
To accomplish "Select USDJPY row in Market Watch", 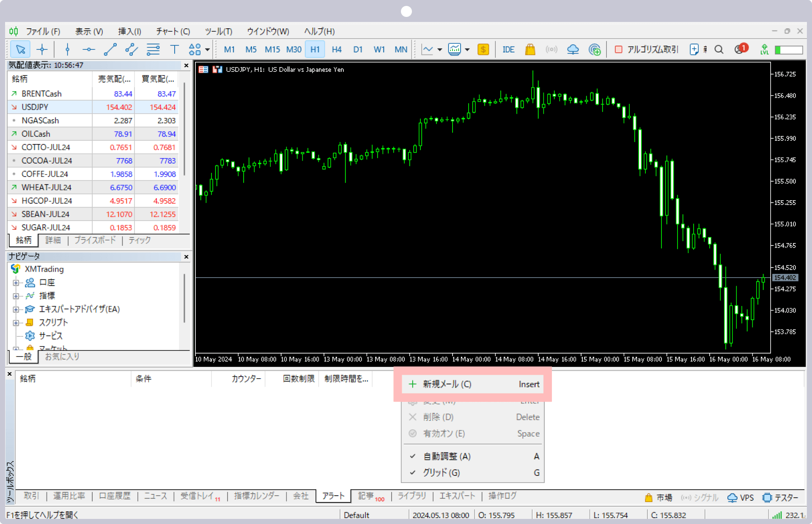I will coord(93,107).
